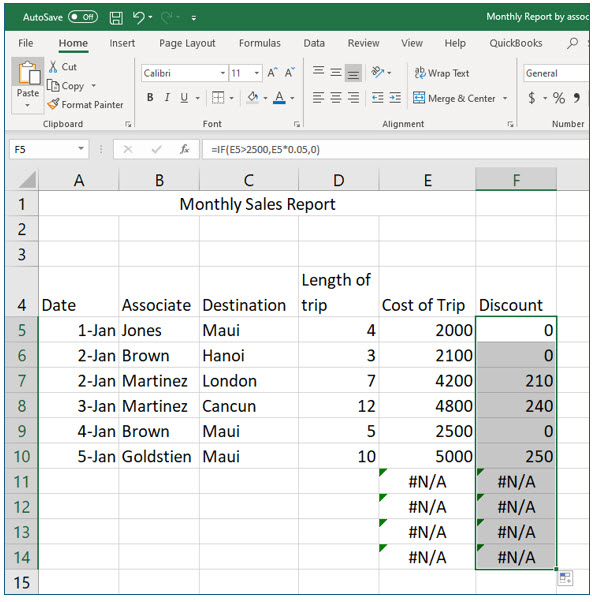Click Merge & Center button

point(454,98)
